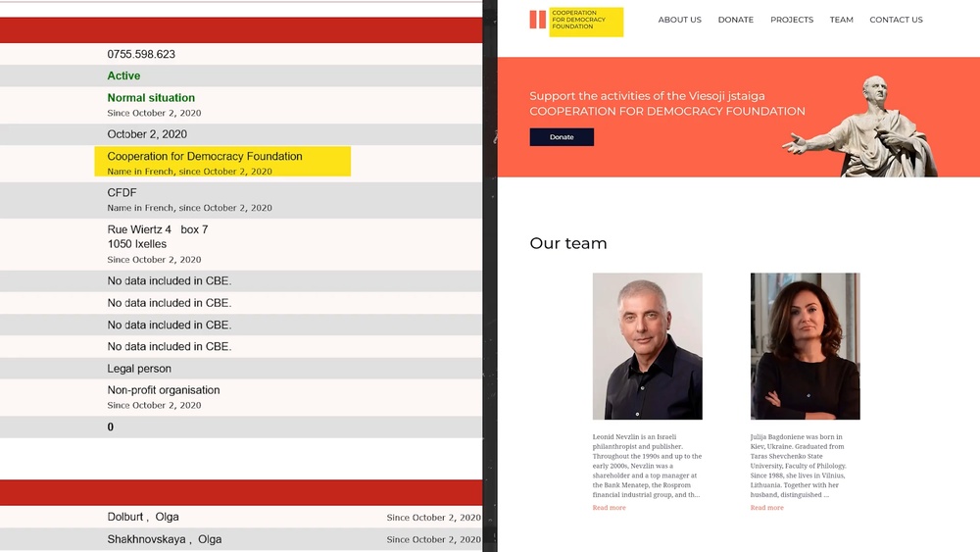Click Leonid Nevzlin's portrait photo
Screen dimensions: 980x552
point(647,346)
